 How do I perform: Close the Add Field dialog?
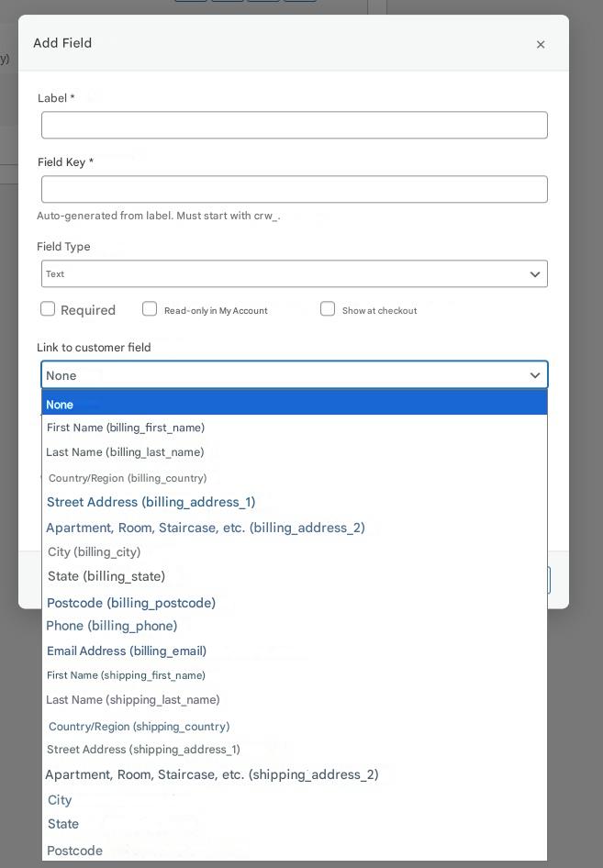click(541, 44)
